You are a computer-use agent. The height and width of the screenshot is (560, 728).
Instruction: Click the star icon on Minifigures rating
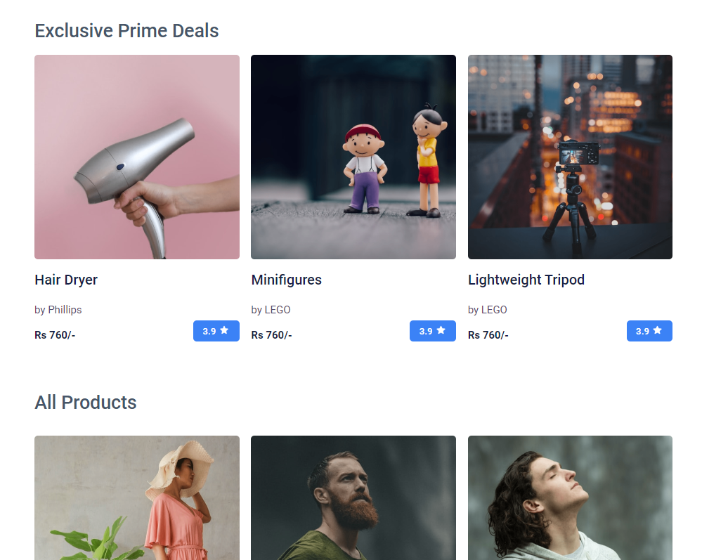click(x=441, y=330)
